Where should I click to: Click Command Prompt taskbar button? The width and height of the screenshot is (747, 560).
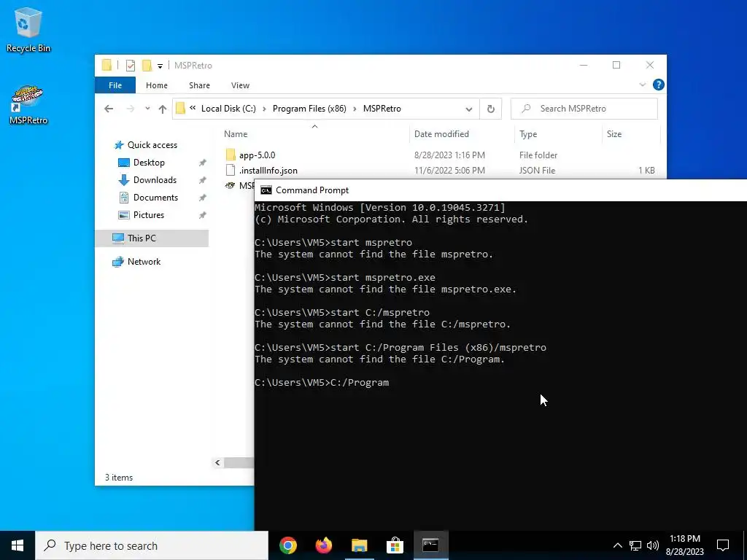[430, 545]
